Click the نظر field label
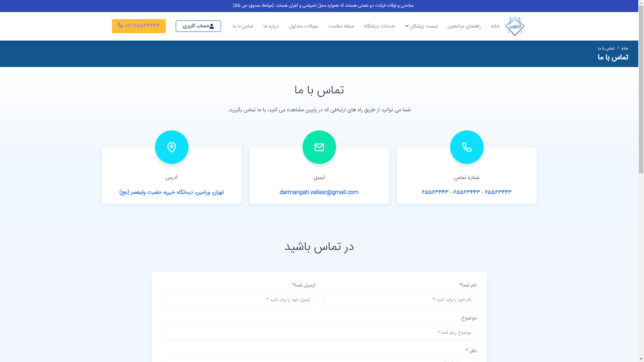The image size is (644, 362). 471,351
